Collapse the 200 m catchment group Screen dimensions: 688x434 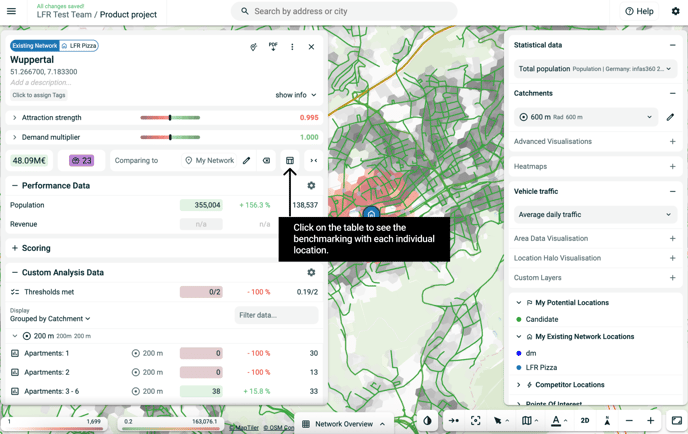coord(14,336)
